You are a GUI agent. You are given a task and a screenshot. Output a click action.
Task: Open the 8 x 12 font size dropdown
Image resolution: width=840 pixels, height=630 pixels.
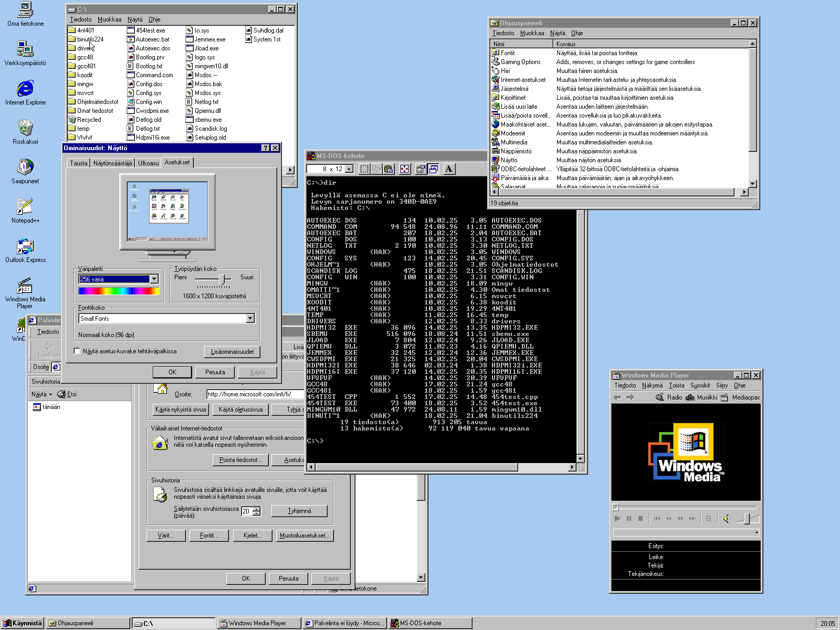click(x=349, y=169)
